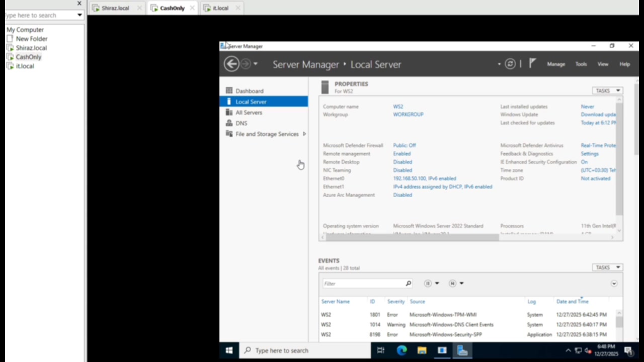
Task: Click the Task View taskbar icon
Action: 381,350
